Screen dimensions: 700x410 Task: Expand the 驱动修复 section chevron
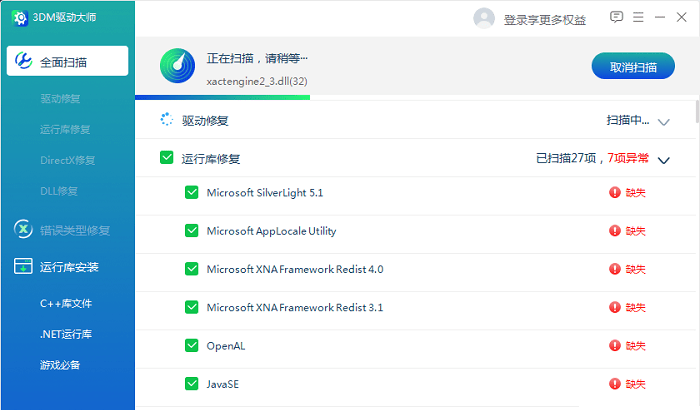663,122
